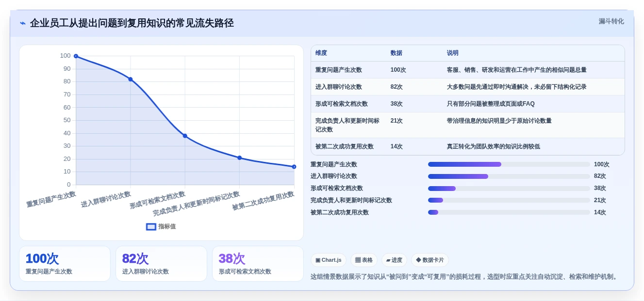Click the chart data point at 14
Viewport: 644px width, 301px height.
coord(294,167)
